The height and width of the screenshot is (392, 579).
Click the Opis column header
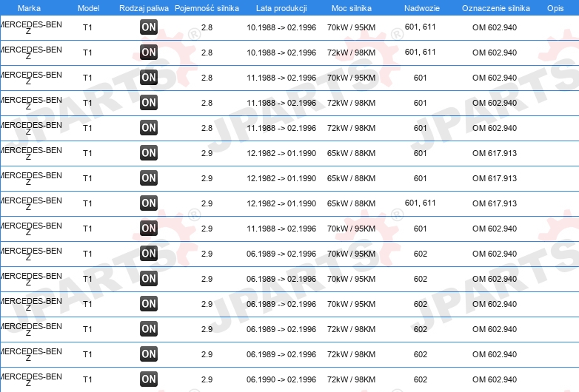click(x=555, y=8)
